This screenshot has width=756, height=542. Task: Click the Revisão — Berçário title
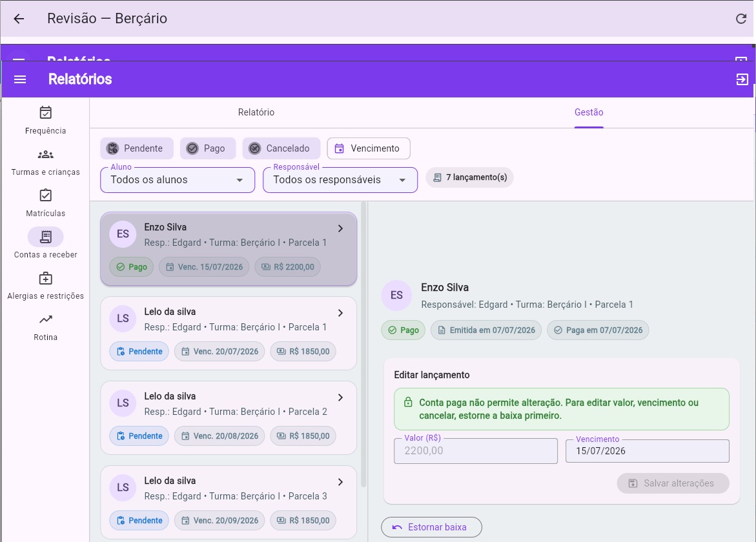(107, 19)
